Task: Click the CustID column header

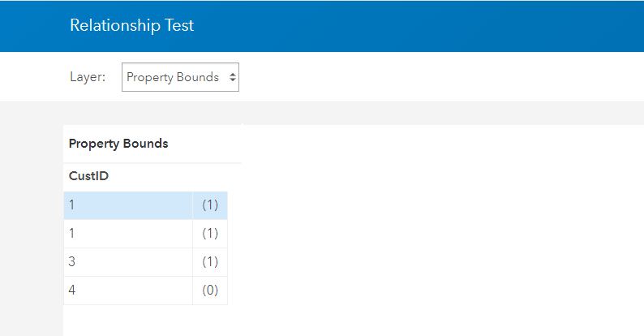Action: pos(88,175)
